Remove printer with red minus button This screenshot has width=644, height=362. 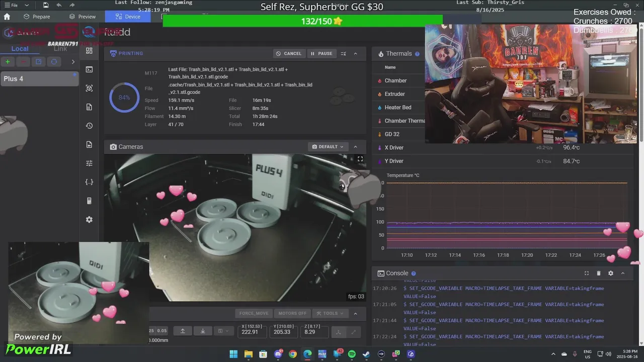23,62
